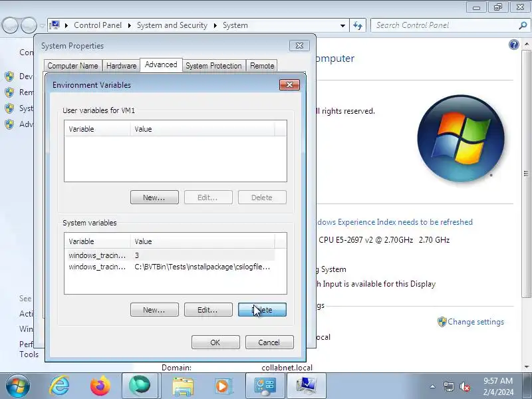Image resolution: width=532 pixels, height=399 pixels.
Task: Restore down the Control Panel window
Action: (x=497, y=7)
